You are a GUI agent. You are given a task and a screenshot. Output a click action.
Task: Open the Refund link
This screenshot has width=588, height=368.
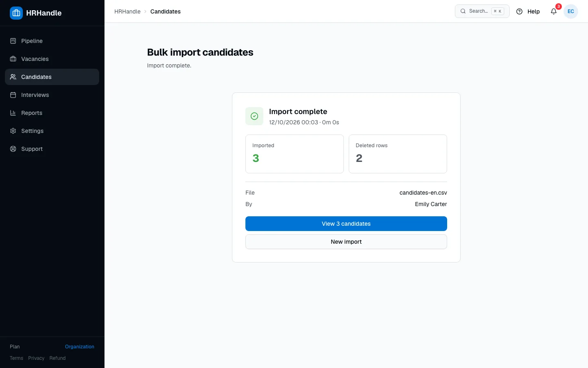click(x=58, y=358)
